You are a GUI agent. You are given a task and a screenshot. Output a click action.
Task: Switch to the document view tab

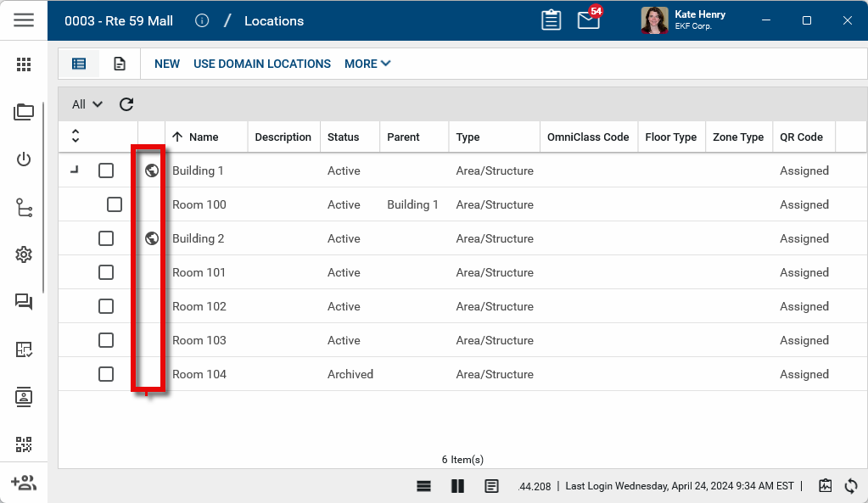pos(120,64)
